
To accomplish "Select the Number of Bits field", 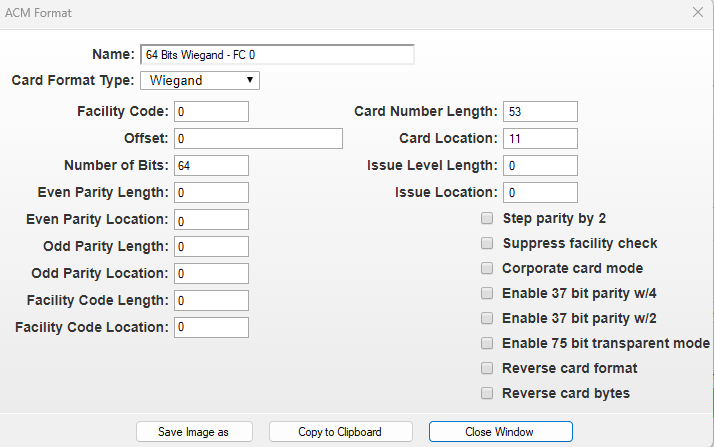I will 211,165.
